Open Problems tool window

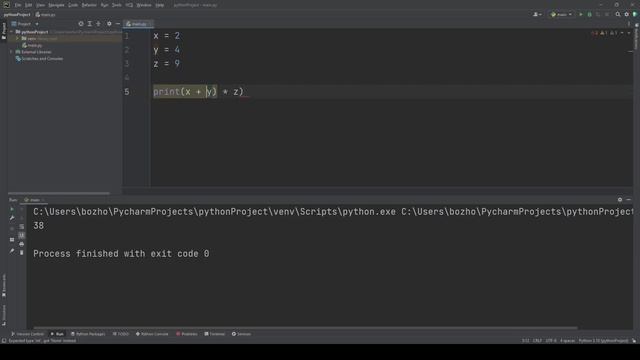pyautogui.click(x=187, y=334)
